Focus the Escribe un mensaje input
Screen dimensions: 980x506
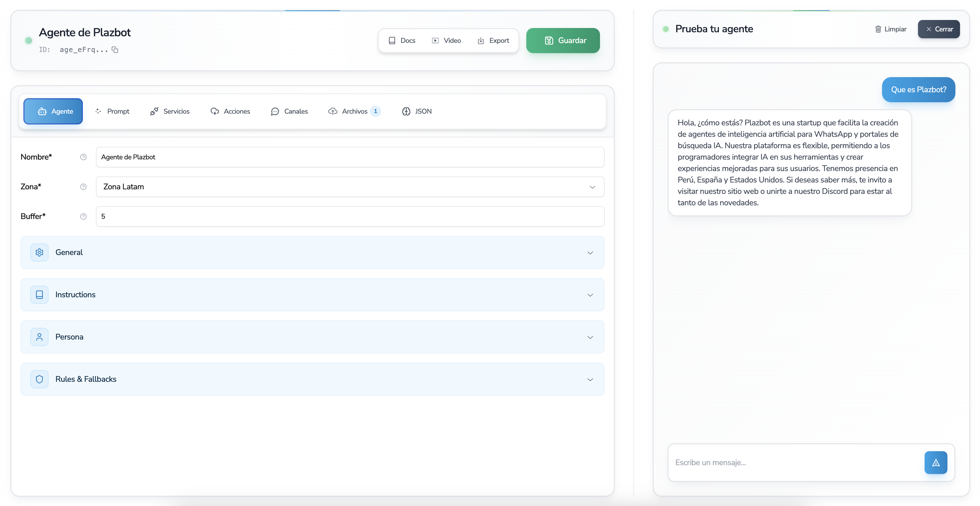click(795, 463)
